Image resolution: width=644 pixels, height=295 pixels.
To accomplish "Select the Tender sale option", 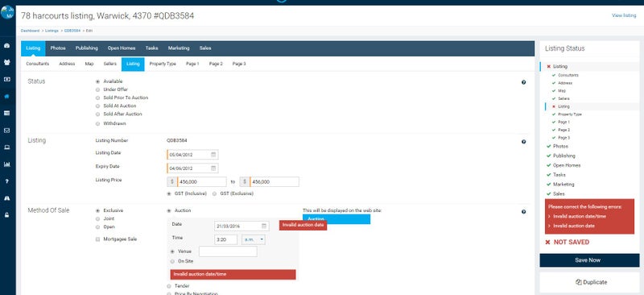I will coord(169,285).
